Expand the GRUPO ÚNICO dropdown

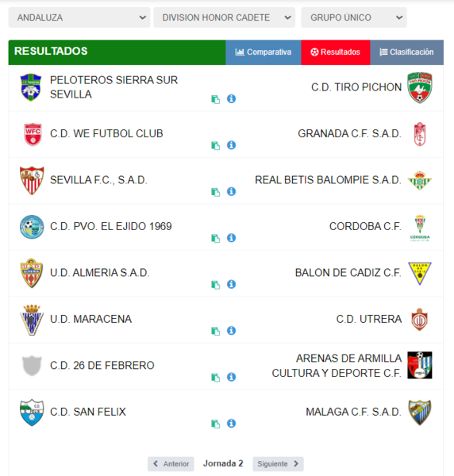(x=354, y=17)
